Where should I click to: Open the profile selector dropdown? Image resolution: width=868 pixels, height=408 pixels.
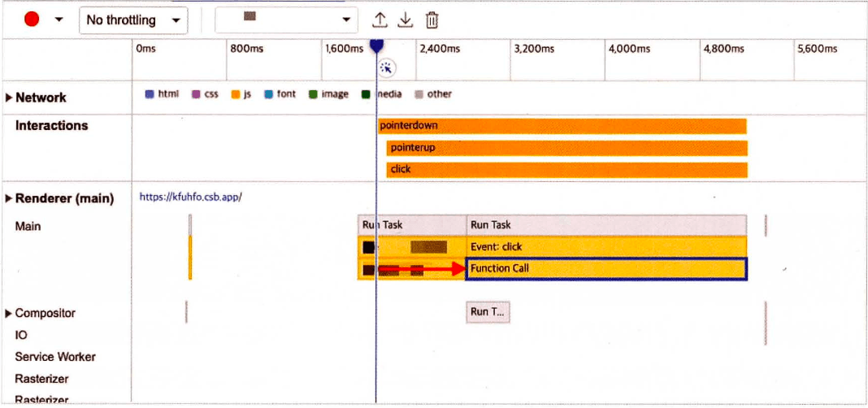285,20
